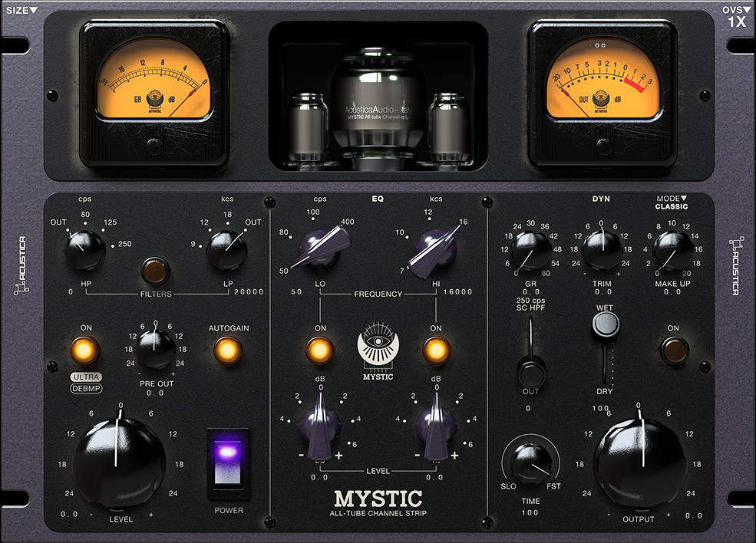Click the compressor TIME knob
756x543 pixels.
click(x=531, y=463)
